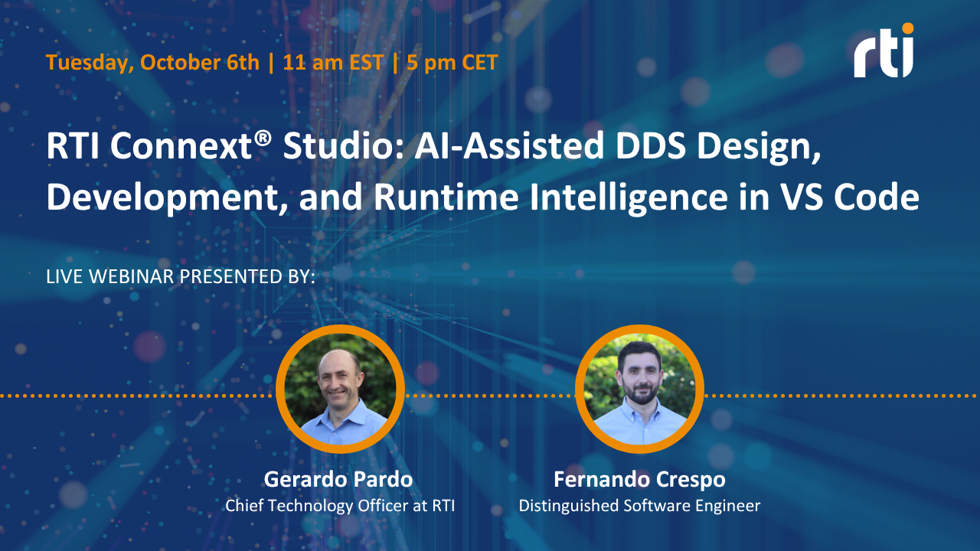Click the RTI logo
Image resolution: width=980 pixels, height=551 pixels.
click(x=884, y=51)
